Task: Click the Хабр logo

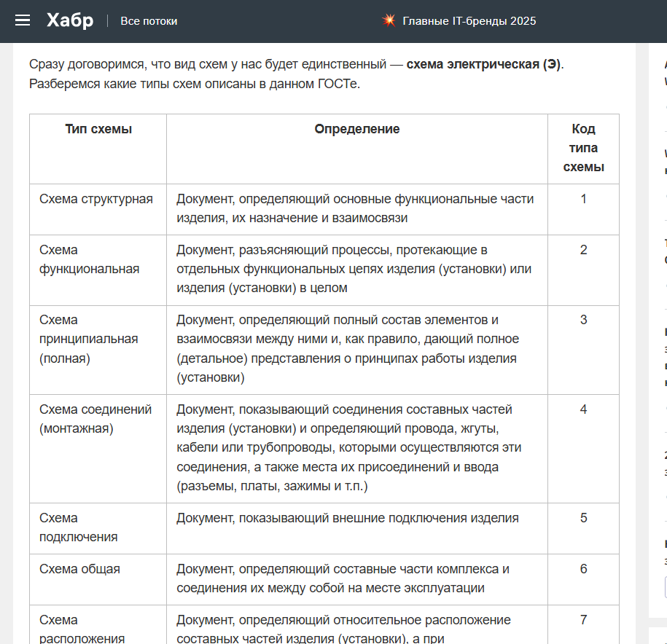Action: (70, 20)
